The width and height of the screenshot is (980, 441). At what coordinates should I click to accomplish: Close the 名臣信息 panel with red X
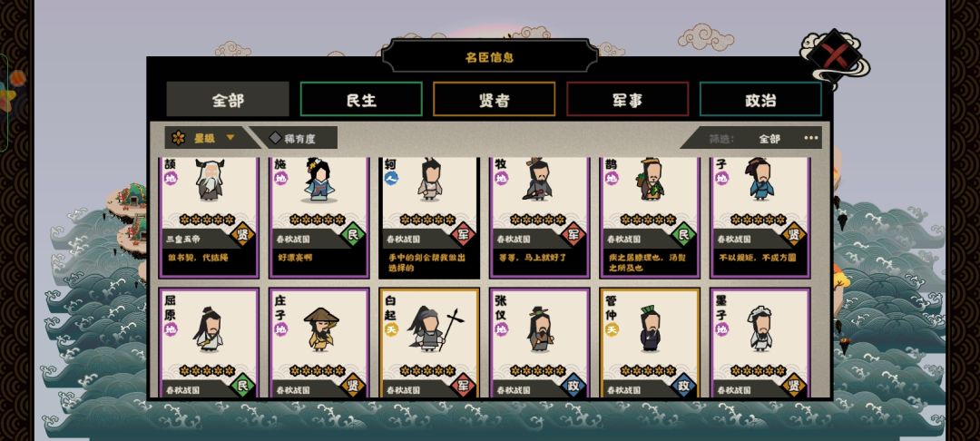click(836, 56)
